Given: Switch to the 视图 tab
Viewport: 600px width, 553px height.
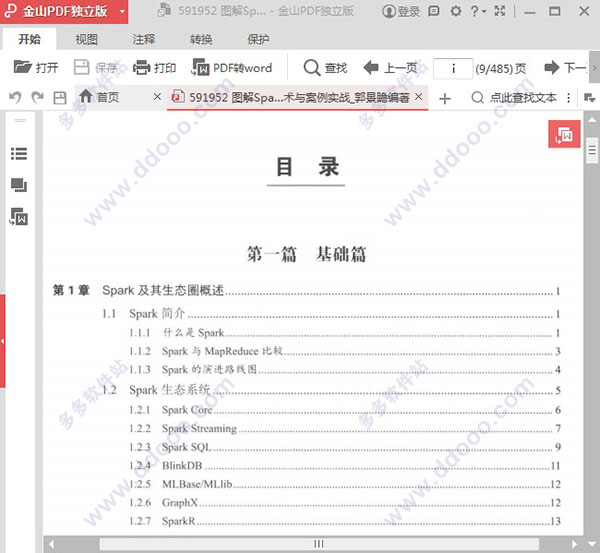Looking at the screenshot, I should 86,39.
